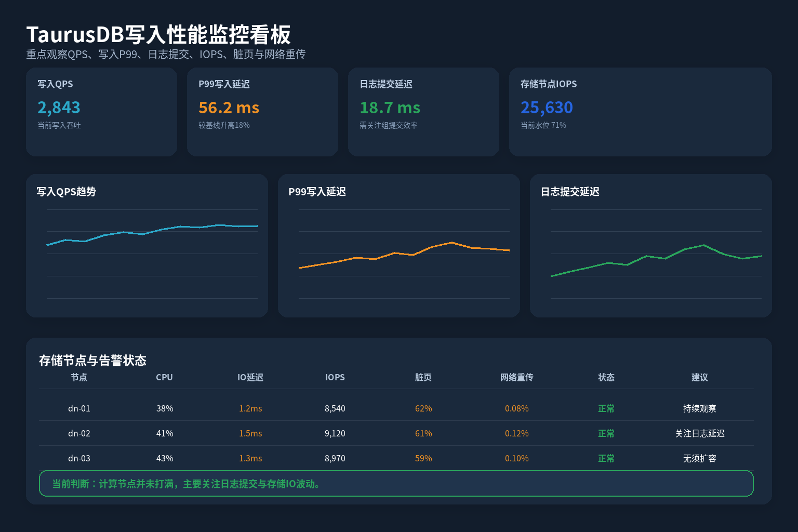This screenshot has height=532, width=798.
Task: Select the 18.7 ms commit delay value
Action: (x=390, y=108)
